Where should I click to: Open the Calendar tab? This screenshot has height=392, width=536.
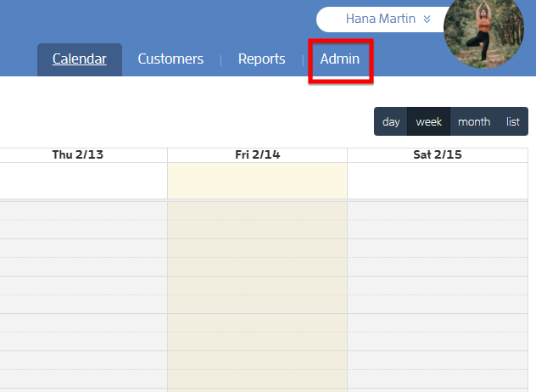pyautogui.click(x=80, y=59)
